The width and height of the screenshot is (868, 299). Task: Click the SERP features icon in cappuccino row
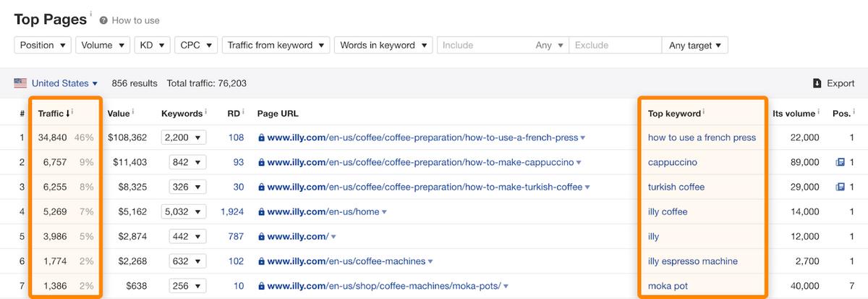[x=840, y=162]
